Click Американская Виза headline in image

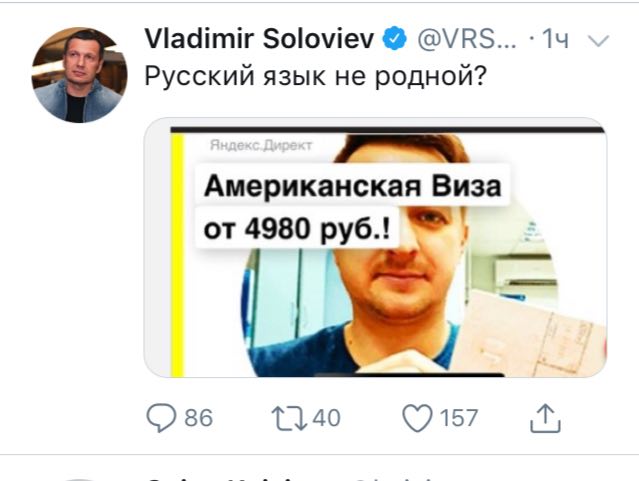point(353,186)
